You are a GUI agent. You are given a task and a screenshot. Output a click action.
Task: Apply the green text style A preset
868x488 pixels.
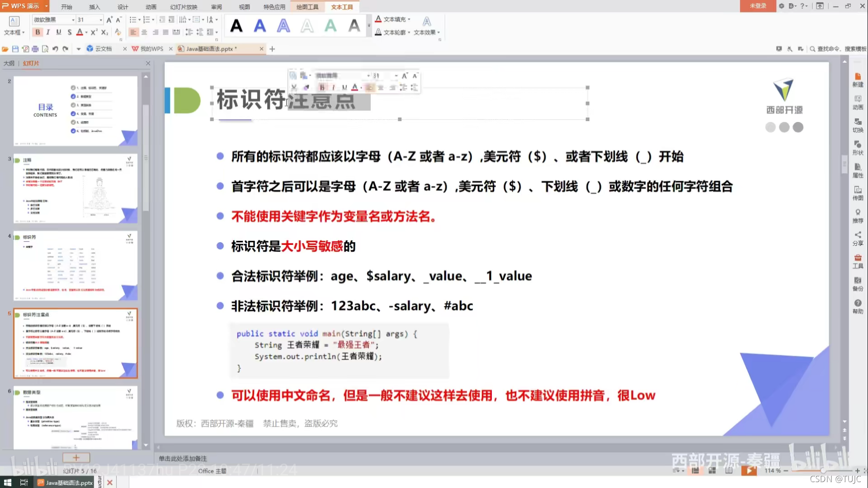(330, 26)
